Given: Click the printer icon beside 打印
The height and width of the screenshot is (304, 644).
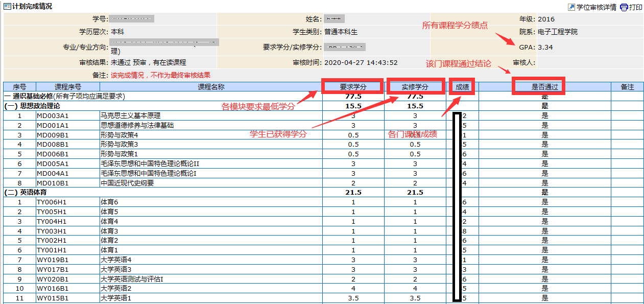Looking at the screenshot, I should (623, 7).
